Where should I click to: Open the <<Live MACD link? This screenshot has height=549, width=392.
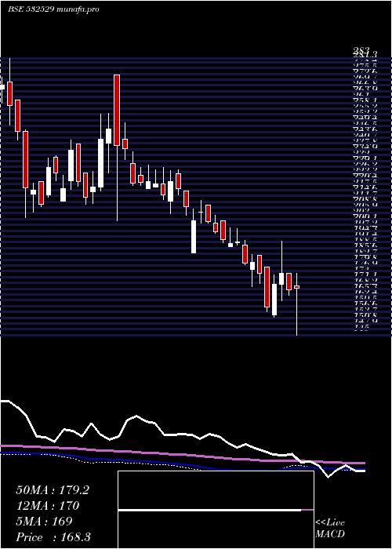point(330,529)
